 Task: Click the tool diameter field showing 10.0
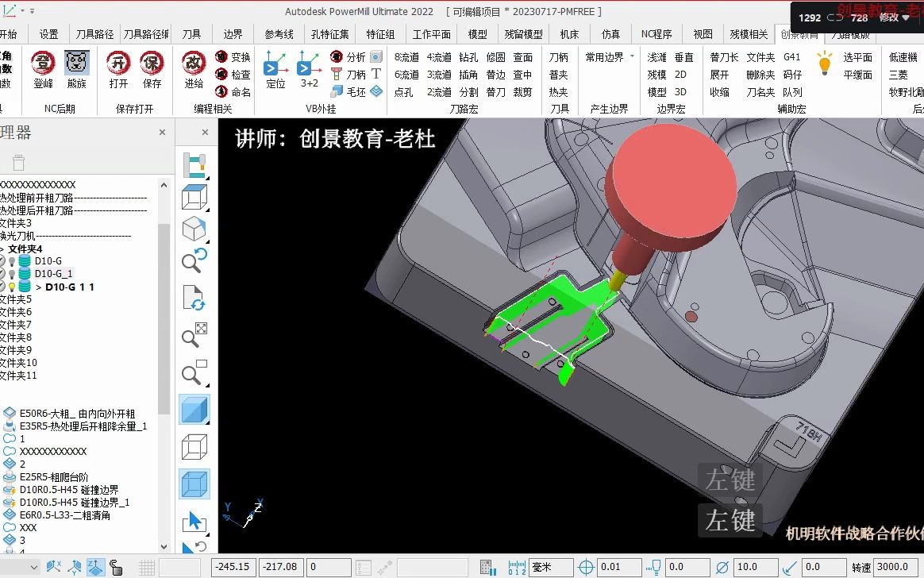(x=756, y=567)
